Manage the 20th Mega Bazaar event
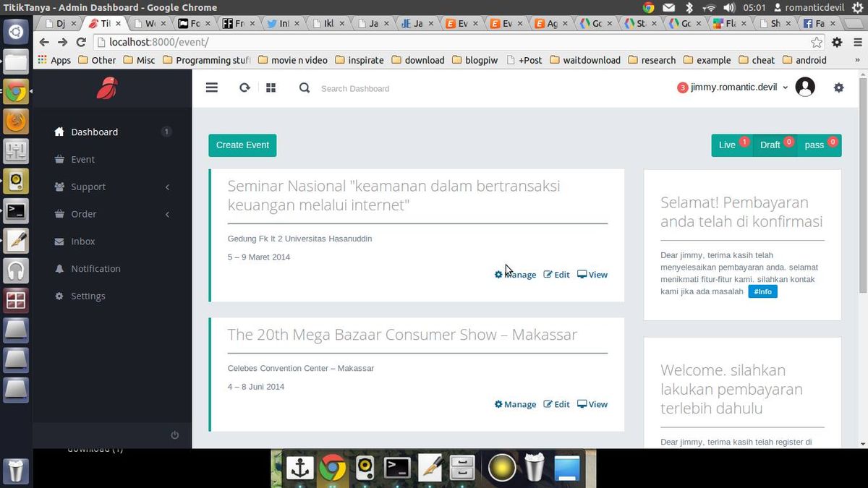The width and height of the screenshot is (868, 488). (x=515, y=404)
